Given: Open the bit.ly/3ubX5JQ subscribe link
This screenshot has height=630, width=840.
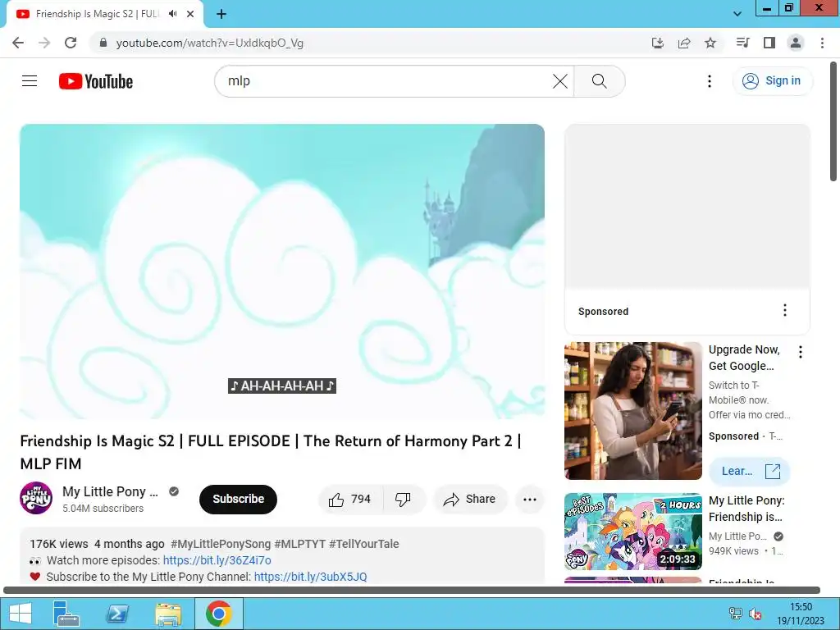Looking at the screenshot, I should (x=311, y=577).
